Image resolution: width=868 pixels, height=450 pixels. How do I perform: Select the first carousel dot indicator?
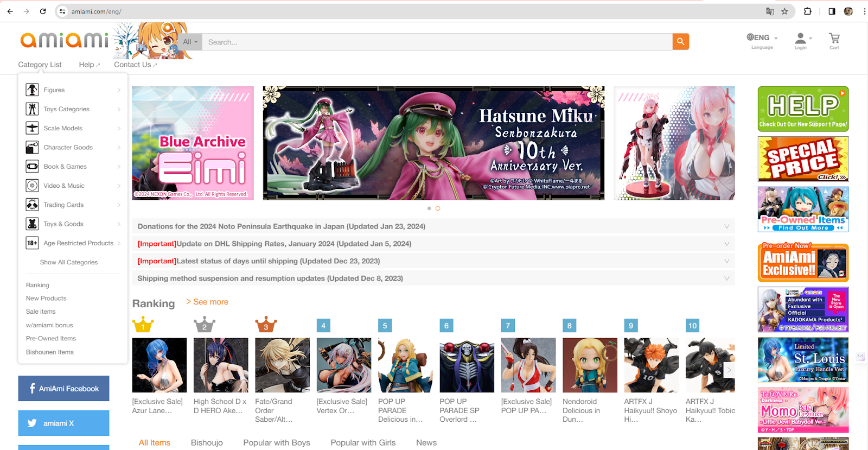click(x=429, y=208)
